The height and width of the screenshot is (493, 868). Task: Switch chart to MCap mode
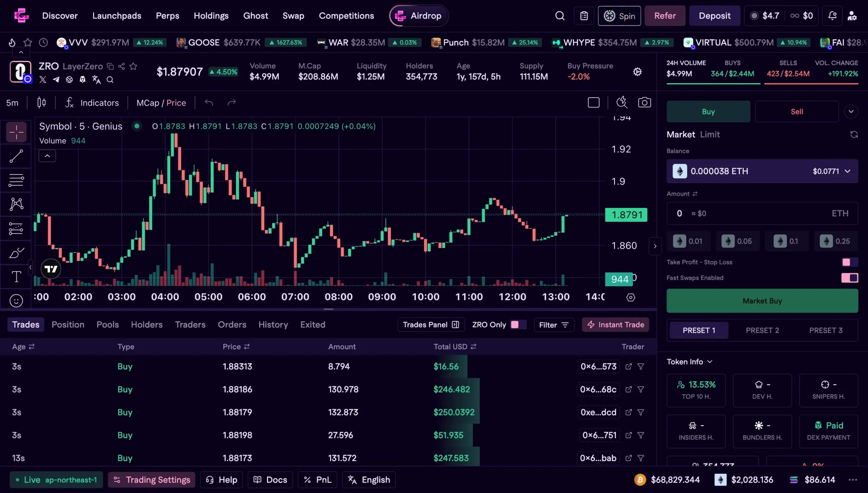pyautogui.click(x=148, y=103)
